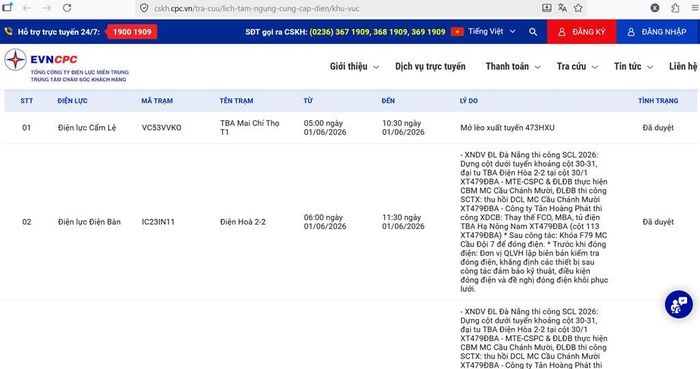Select the Điện Hoà 2-2 station name

[x=242, y=222]
